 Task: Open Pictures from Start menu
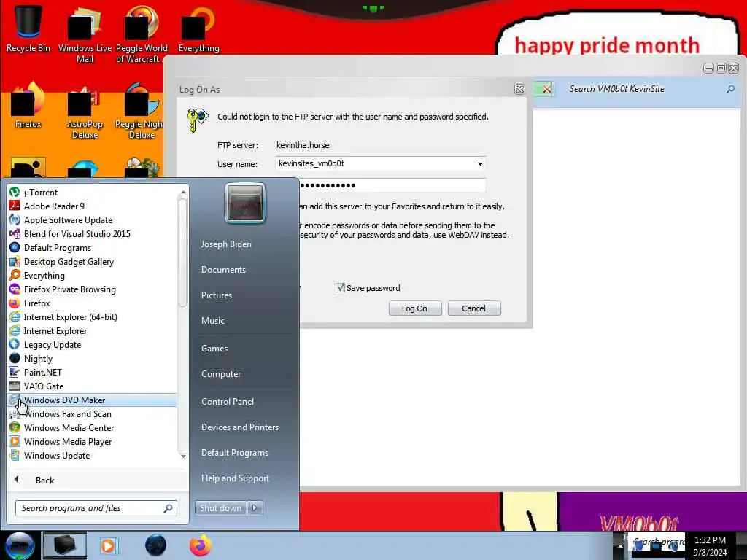coord(216,295)
